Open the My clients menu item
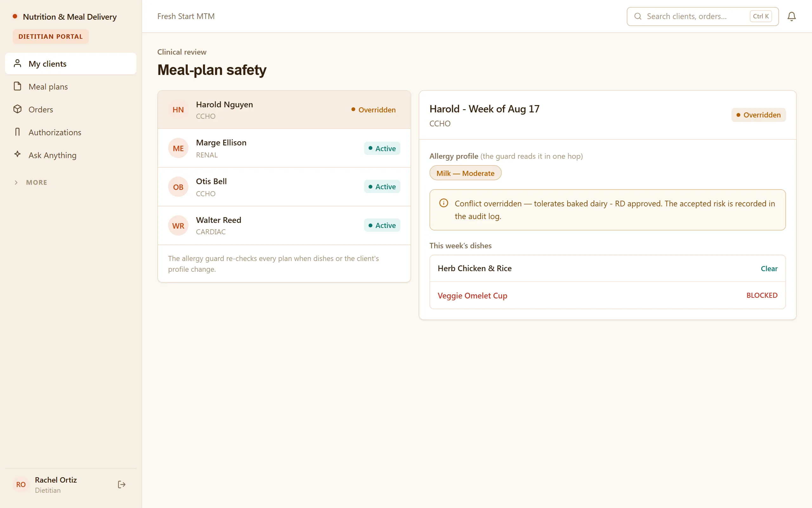This screenshot has width=812, height=508. (x=71, y=63)
